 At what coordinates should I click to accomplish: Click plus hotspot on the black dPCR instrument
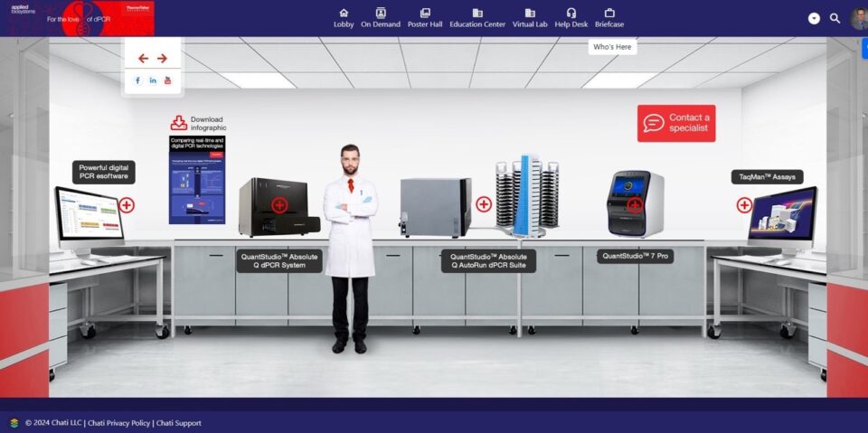click(x=279, y=205)
